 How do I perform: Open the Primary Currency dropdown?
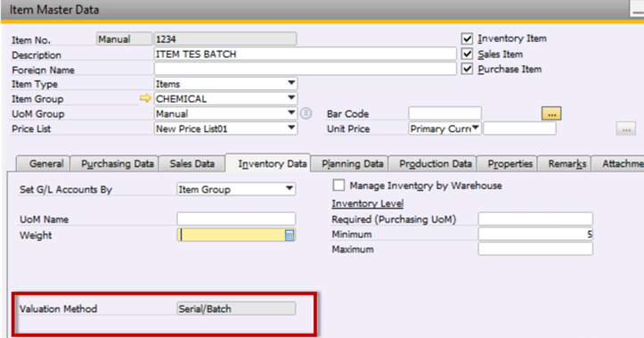click(x=475, y=128)
